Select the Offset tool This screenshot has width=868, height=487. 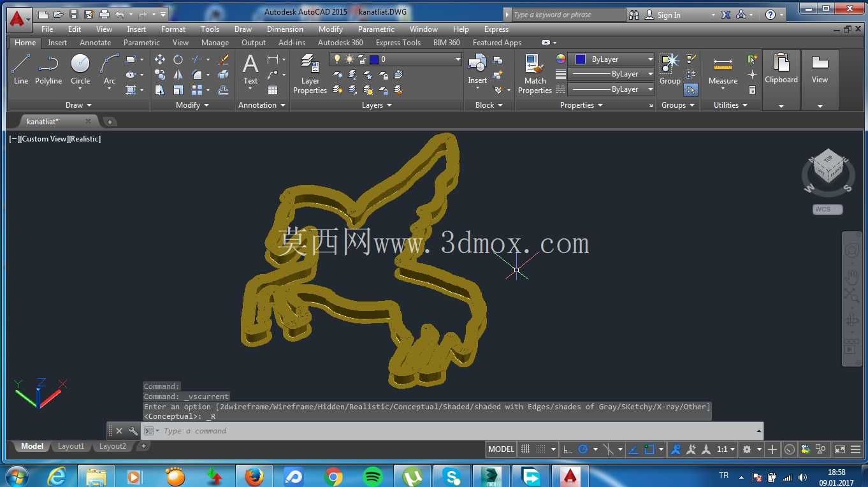[x=223, y=90]
